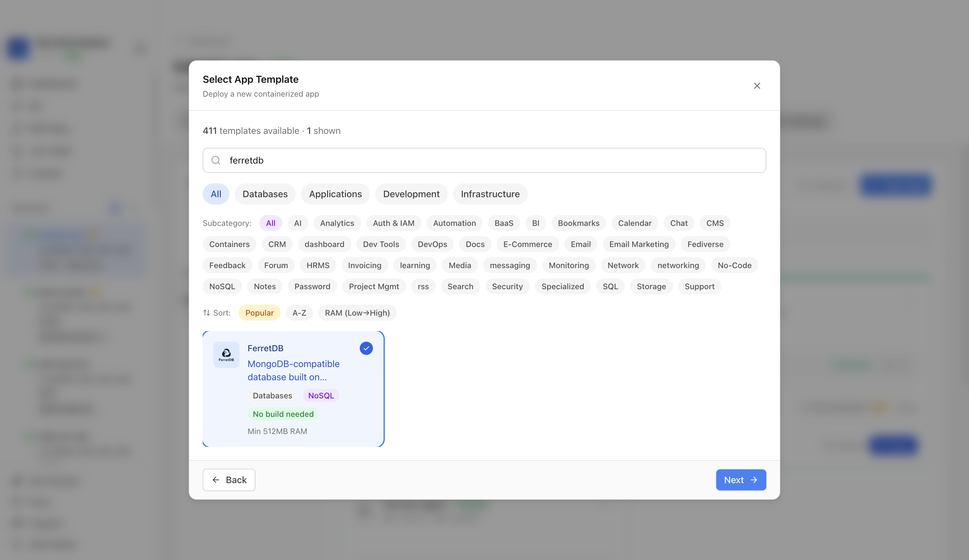The width and height of the screenshot is (969, 560).
Task: Choose the dashboard subcategory chip
Action: (324, 244)
